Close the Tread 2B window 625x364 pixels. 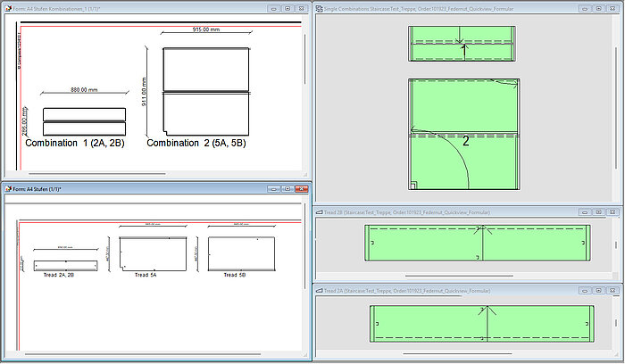tap(613, 212)
